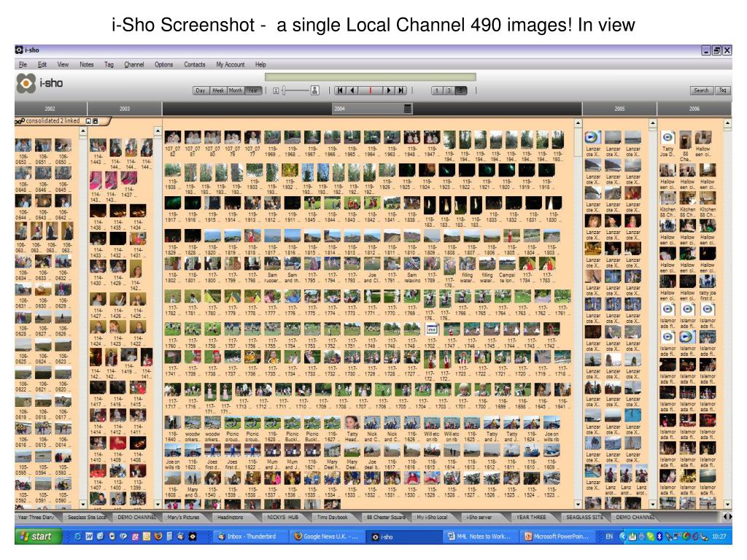Click the green progress bar

click(370, 77)
